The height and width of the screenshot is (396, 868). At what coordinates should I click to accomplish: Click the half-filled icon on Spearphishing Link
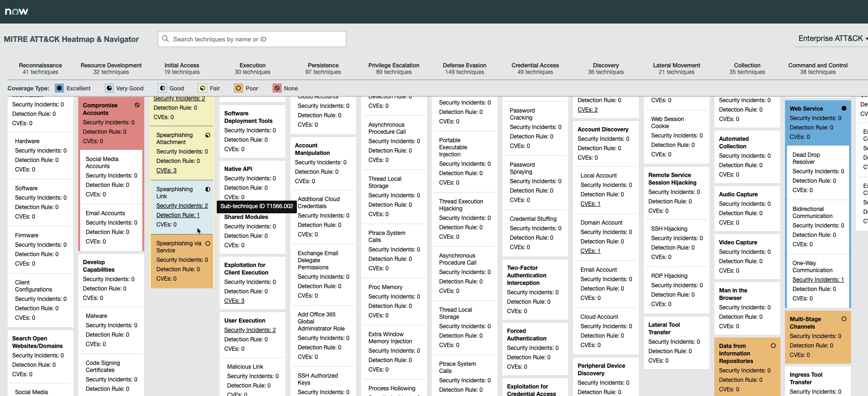pyautogui.click(x=208, y=189)
